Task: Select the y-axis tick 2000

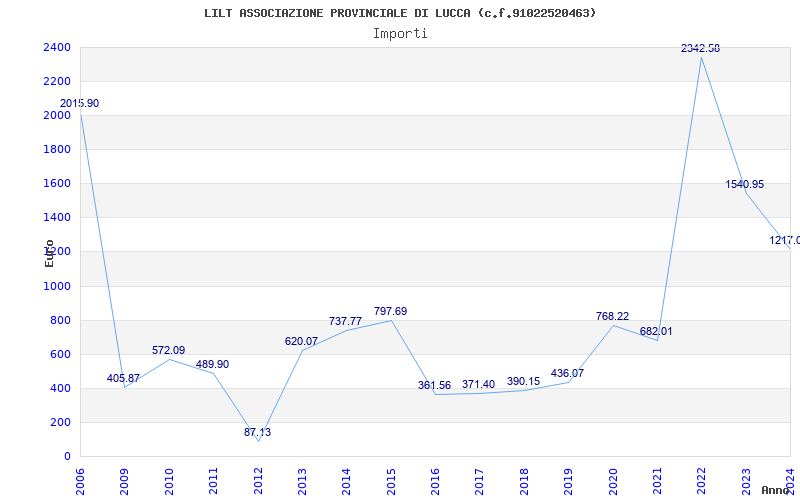Action: click(57, 115)
